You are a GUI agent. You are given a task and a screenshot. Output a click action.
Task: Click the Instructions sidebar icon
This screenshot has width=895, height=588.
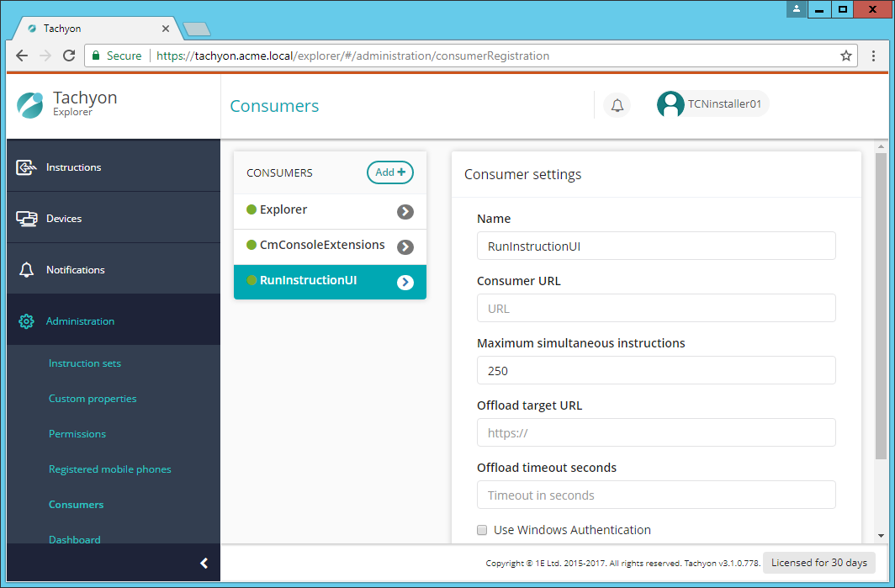click(26, 167)
